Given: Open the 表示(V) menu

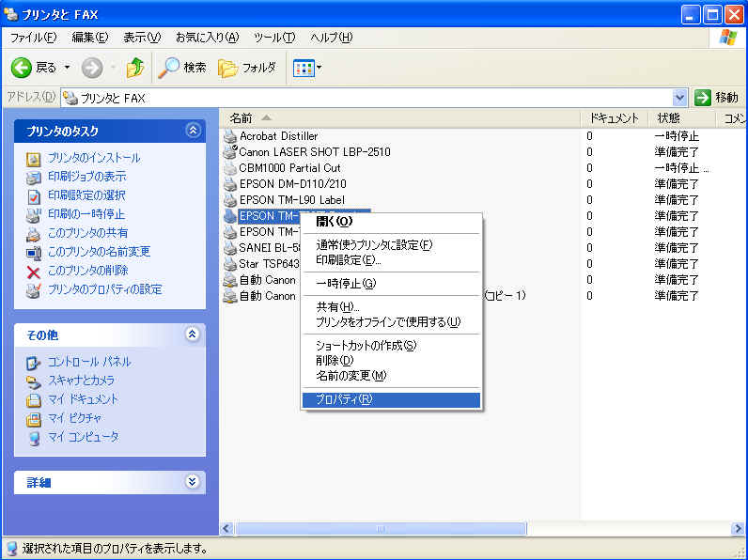Looking at the screenshot, I should point(142,38).
